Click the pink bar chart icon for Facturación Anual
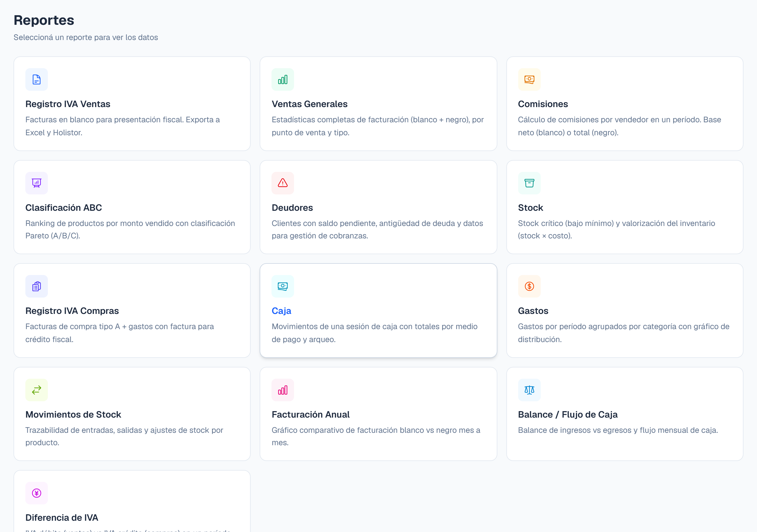The width and height of the screenshot is (757, 532). (x=282, y=390)
